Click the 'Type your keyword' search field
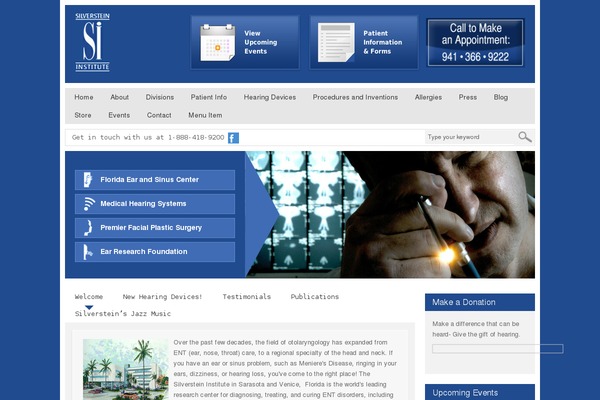The height and width of the screenshot is (400, 600). click(470, 137)
